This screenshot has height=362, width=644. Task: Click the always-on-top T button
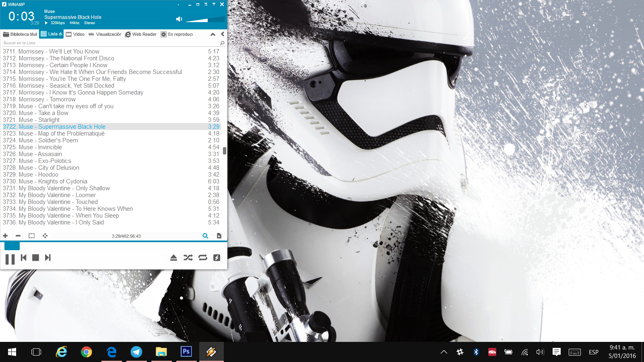click(x=214, y=4)
